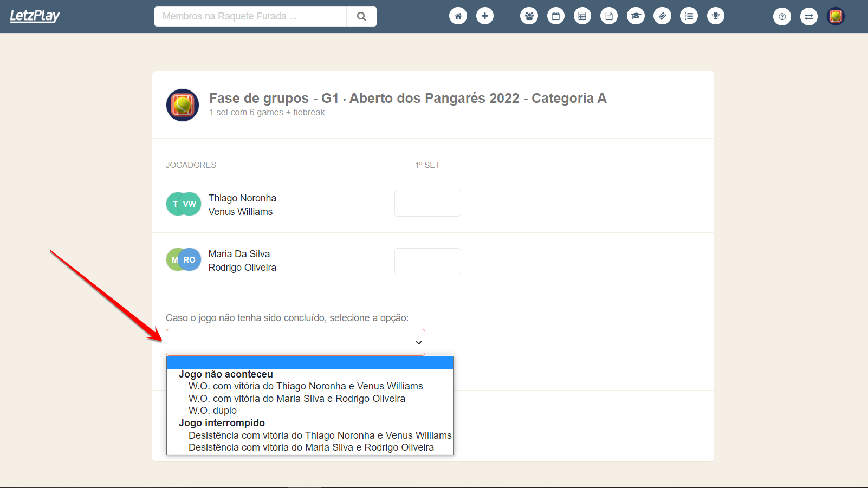Image resolution: width=868 pixels, height=488 pixels.
Task: Open the ranking list icon
Action: point(689,16)
